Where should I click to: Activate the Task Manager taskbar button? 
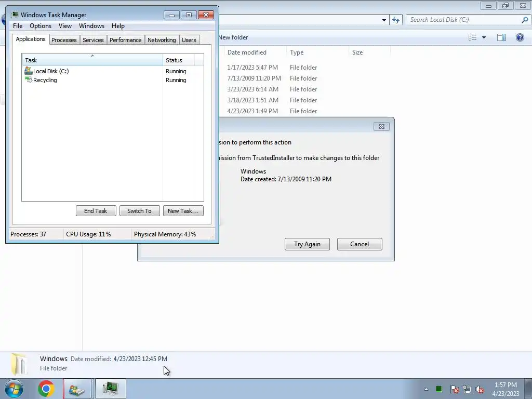111,389
